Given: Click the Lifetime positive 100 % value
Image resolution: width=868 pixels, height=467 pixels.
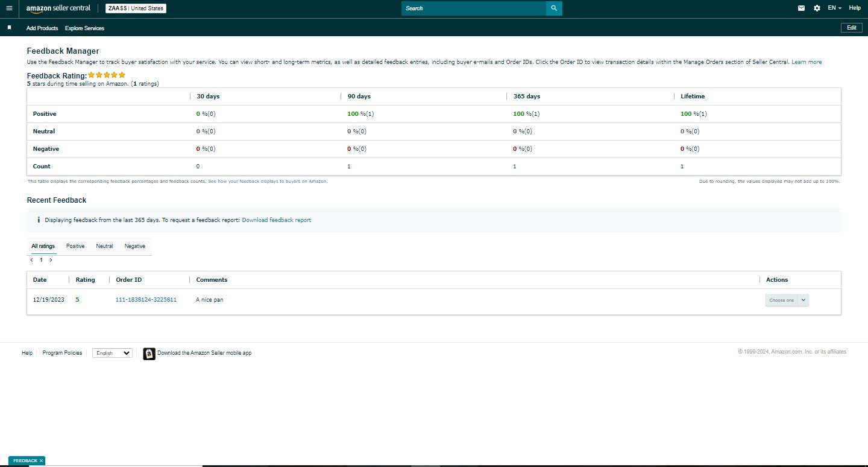Looking at the screenshot, I should (x=694, y=114).
